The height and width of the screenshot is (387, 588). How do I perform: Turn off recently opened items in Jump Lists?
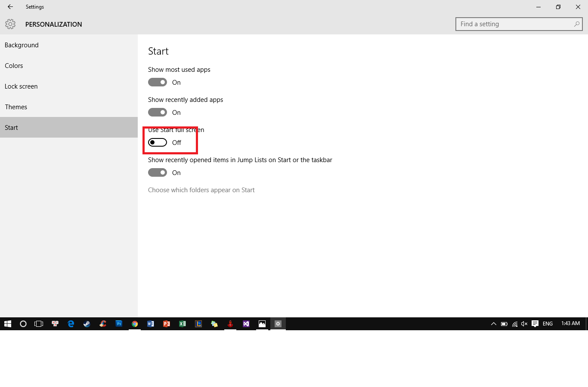click(x=158, y=172)
